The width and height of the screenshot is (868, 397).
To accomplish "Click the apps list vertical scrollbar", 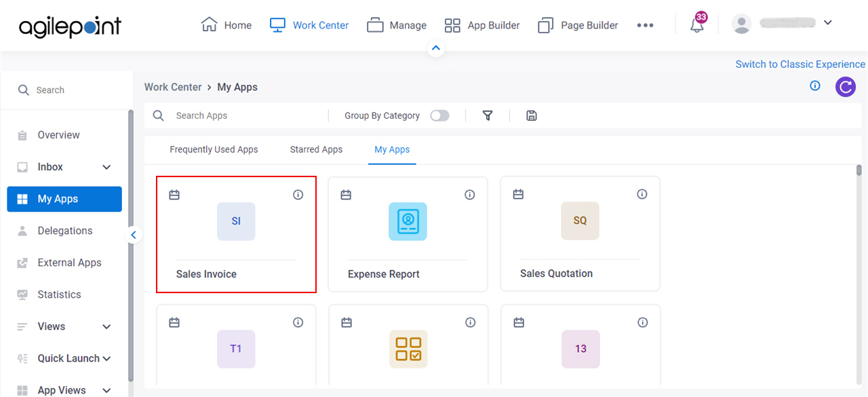I will tap(859, 170).
